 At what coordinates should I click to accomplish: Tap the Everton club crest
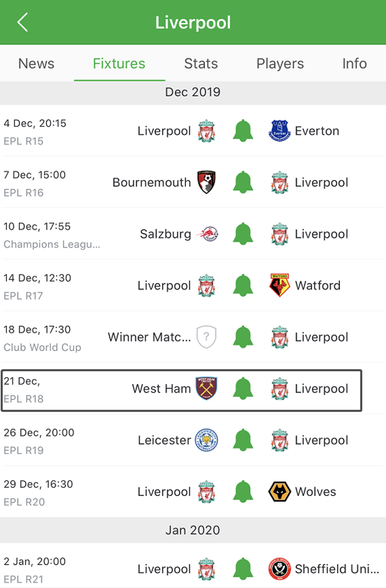pyautogui.click(x=280, y=131)
